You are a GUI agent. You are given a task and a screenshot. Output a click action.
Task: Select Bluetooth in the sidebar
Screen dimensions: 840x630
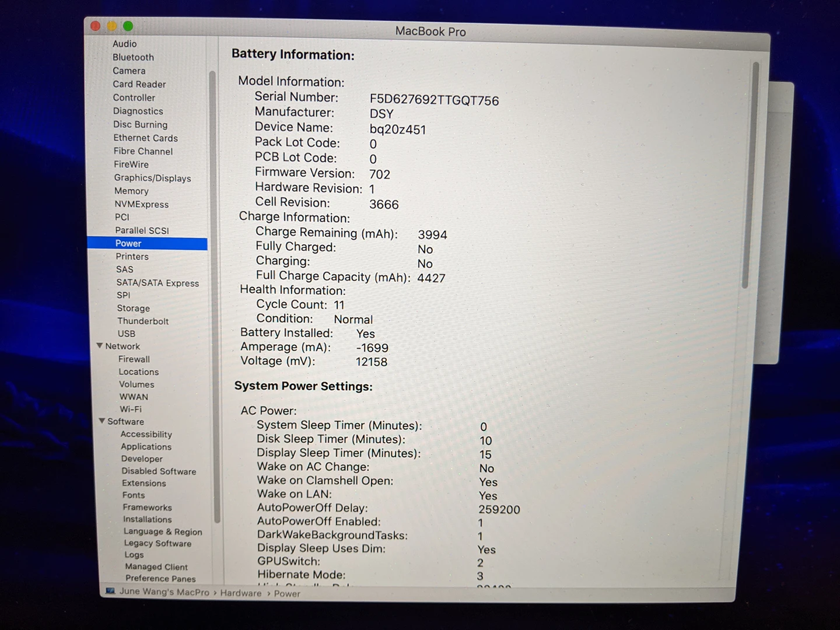pyautogui.click(x=133, y=57)
